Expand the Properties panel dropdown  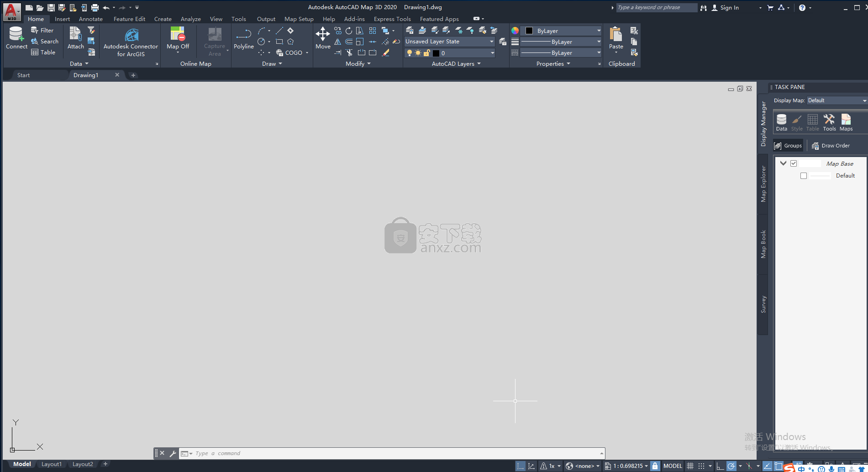(x=553, y=64)
